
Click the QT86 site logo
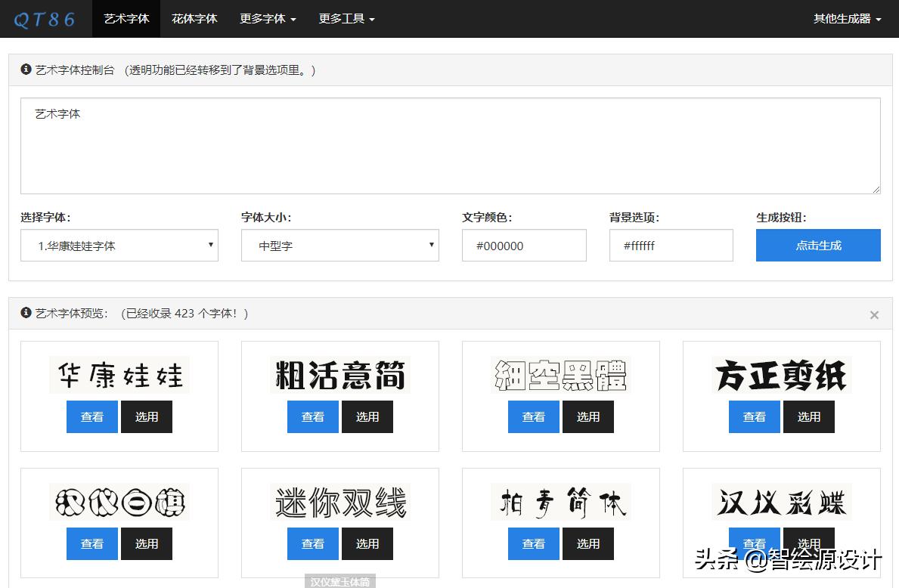(44, 18)
